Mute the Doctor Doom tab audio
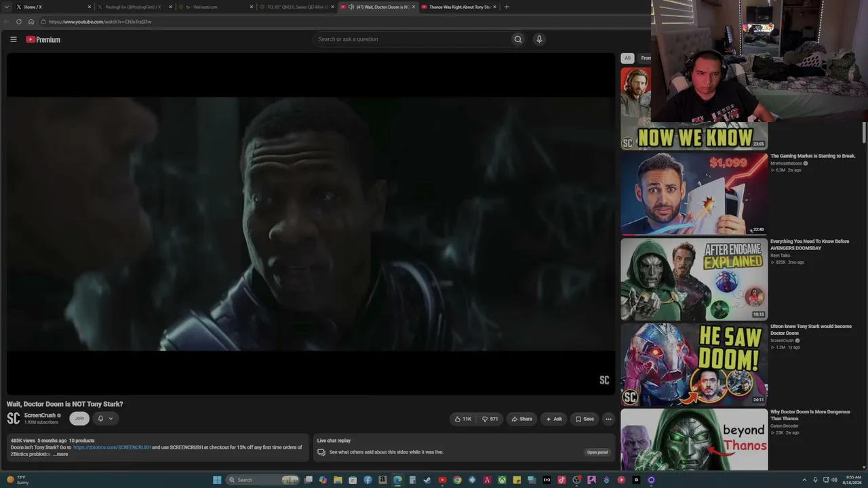The image size is (868, 488). (x=351, y=7)
